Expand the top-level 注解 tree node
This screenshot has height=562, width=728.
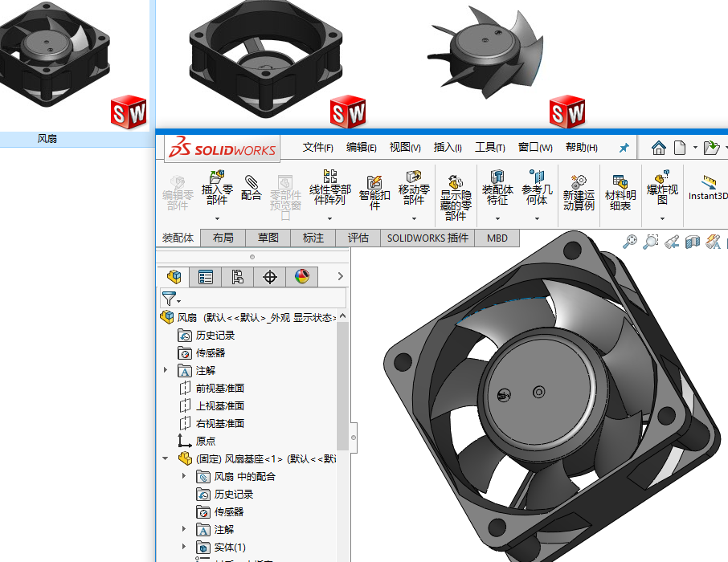click(x=166, y=370)
